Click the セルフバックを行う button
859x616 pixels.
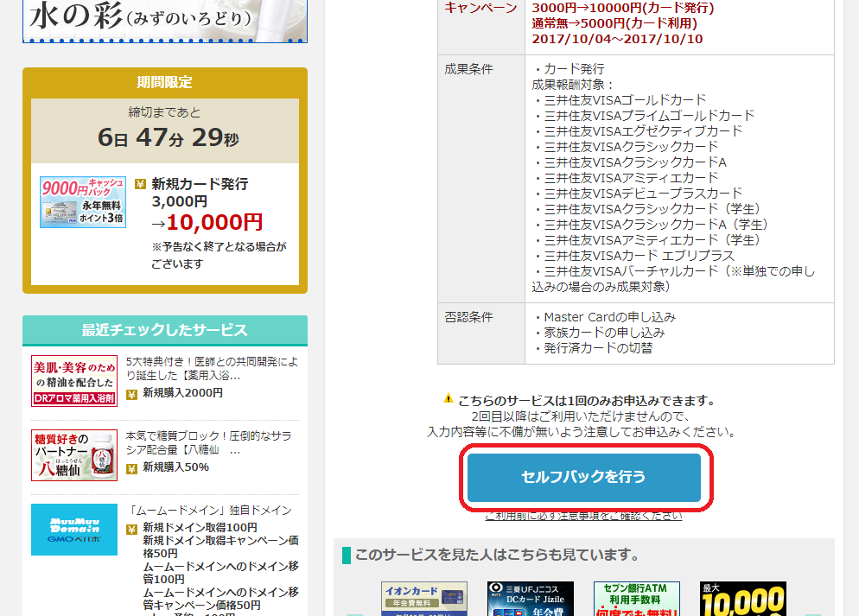(583, 477)
